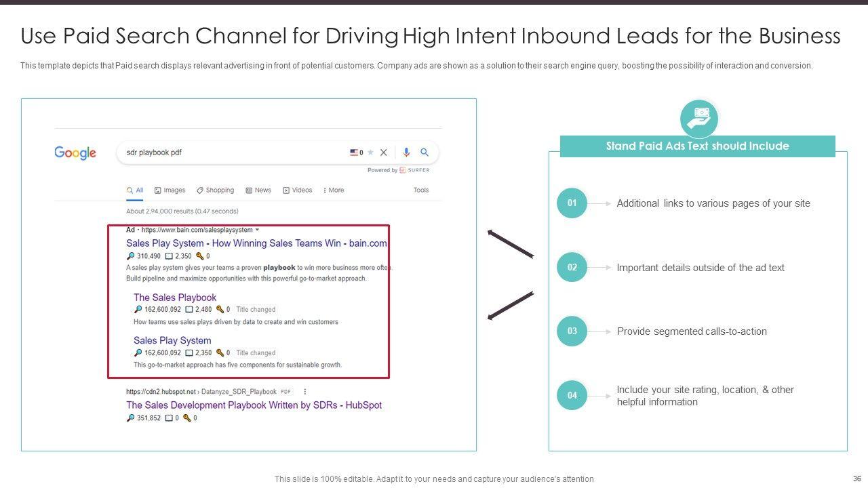Open the Sales Play System bain.com ad link
The width and height of the screenshot is (868, 488).
coord(256,243)
